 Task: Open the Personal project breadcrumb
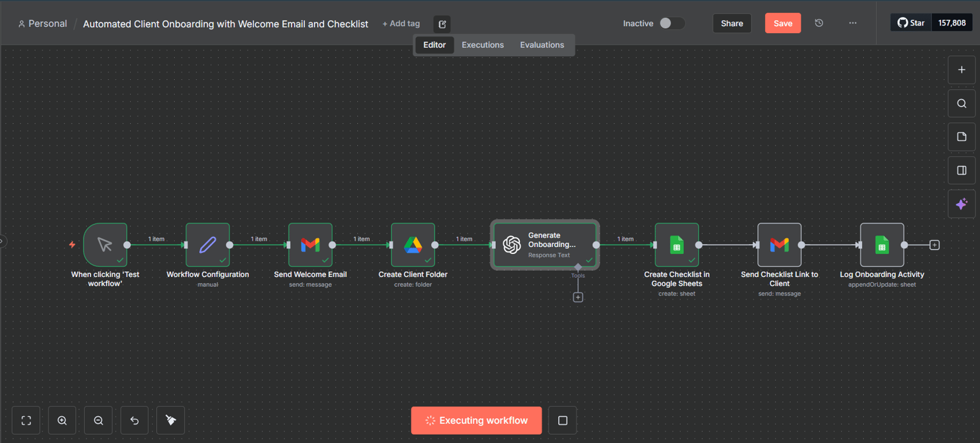pyautogui.click(x=43, y=24)
